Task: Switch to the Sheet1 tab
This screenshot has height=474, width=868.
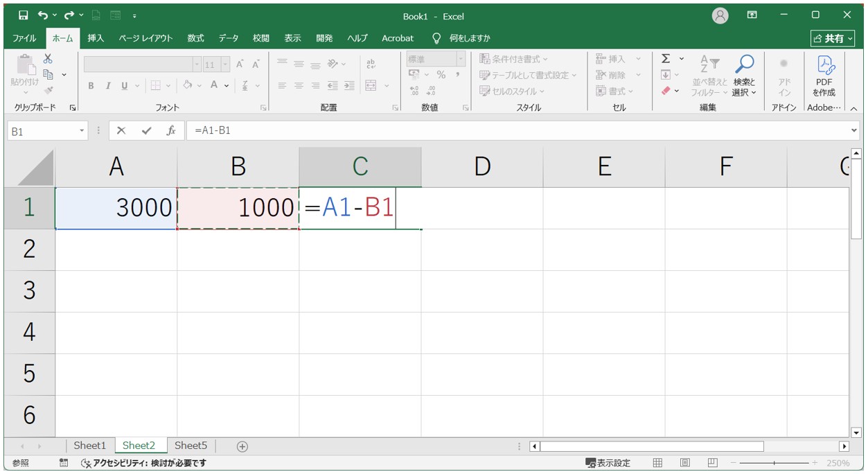Action: [x=90, y=446]
